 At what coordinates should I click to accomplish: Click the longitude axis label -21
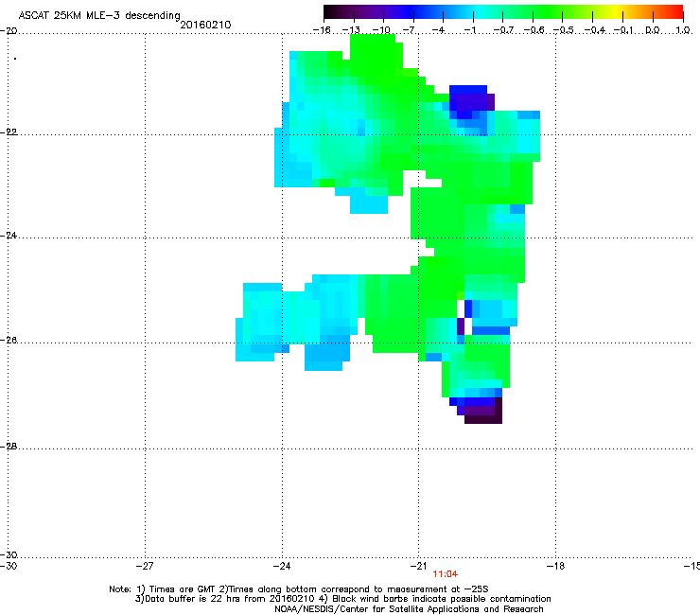(x=418, y=566)
